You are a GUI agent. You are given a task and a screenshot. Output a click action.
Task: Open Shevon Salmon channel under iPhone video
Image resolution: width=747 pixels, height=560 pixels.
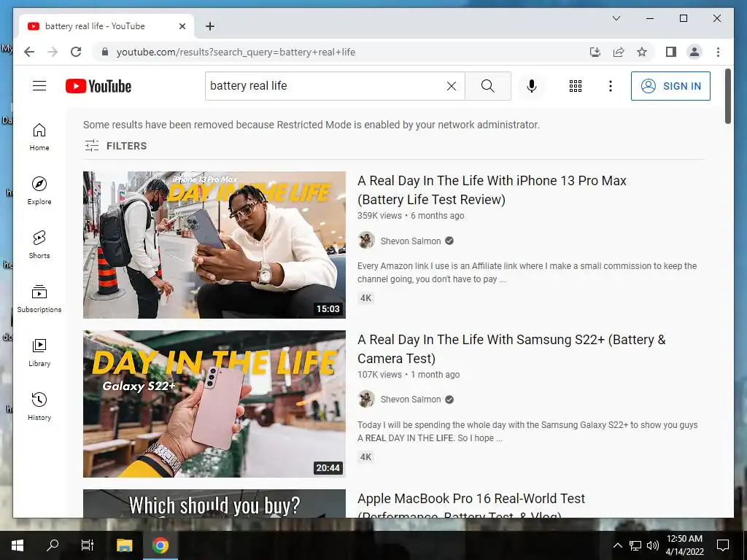pyautogui.click(x=411, y=241)
